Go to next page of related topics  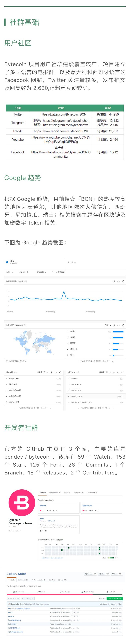click(51, 408)
